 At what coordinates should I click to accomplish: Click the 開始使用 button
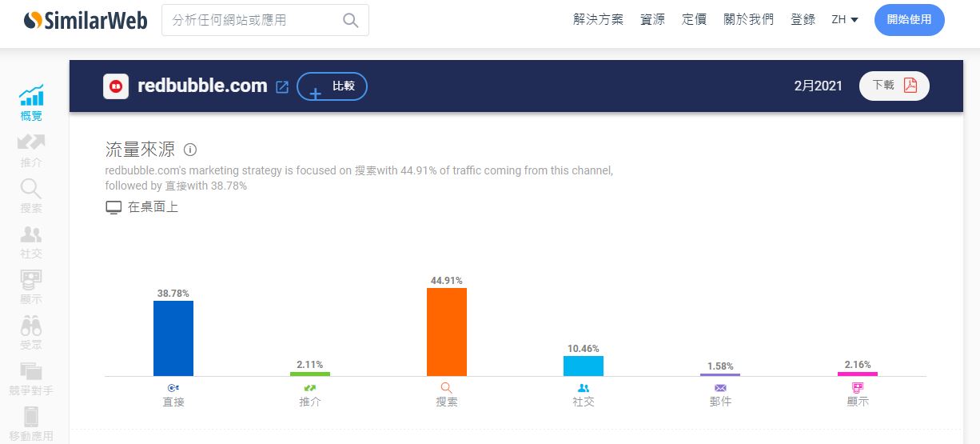point(909,20)
